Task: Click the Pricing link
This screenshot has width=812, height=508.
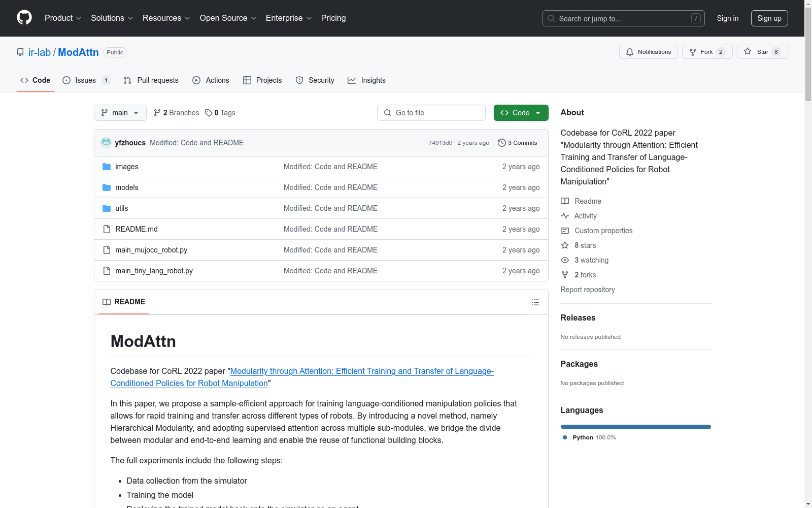Action: pyautogui.click(x=333, y=18)
